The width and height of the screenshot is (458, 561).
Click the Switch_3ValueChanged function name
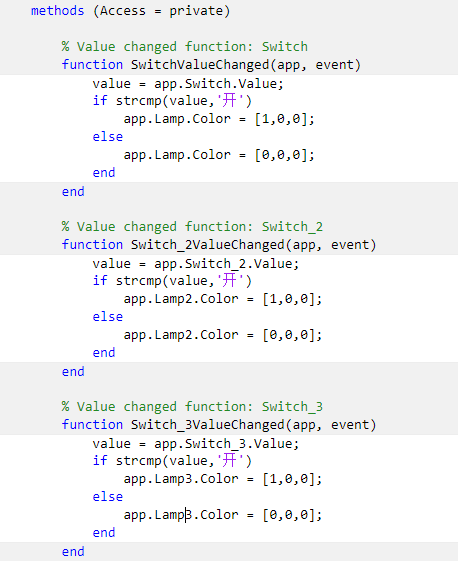(x=208, y=425)
